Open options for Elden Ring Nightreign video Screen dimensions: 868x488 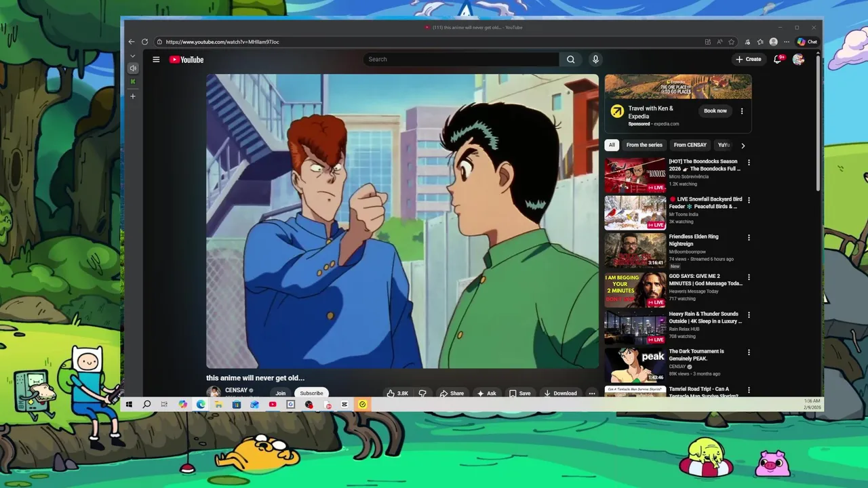pos(749,238)
